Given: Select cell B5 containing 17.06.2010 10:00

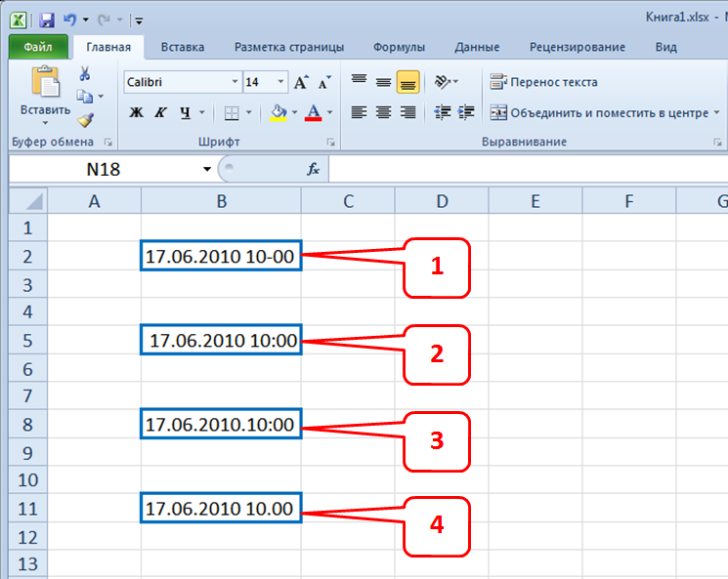Looking at the screenshot, I should [221, 341].
